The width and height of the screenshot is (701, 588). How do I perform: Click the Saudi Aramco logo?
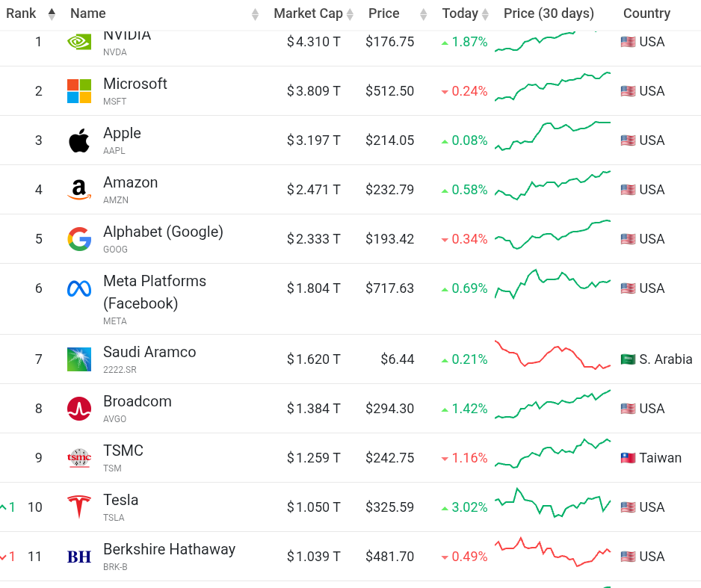point(79,359)
